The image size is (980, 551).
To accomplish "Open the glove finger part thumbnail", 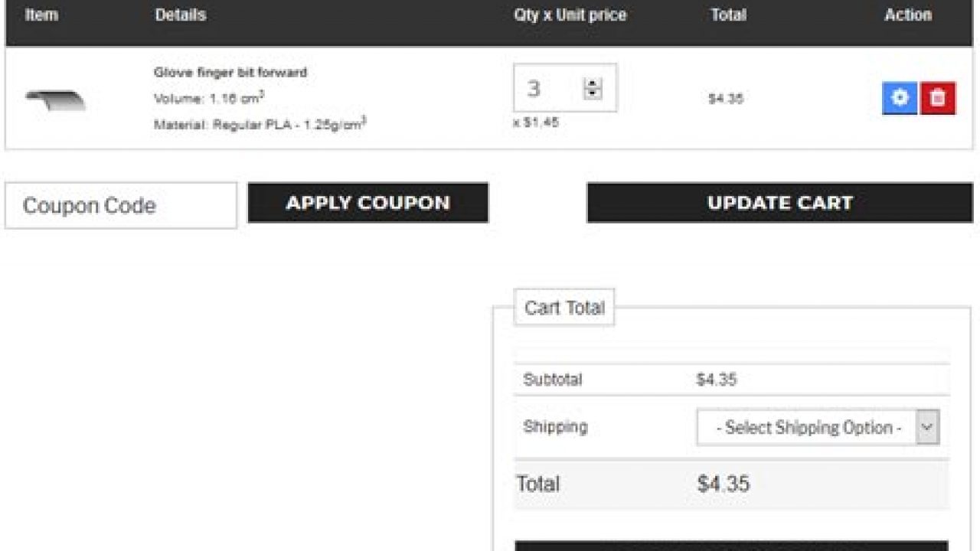I will coord(55,99).
